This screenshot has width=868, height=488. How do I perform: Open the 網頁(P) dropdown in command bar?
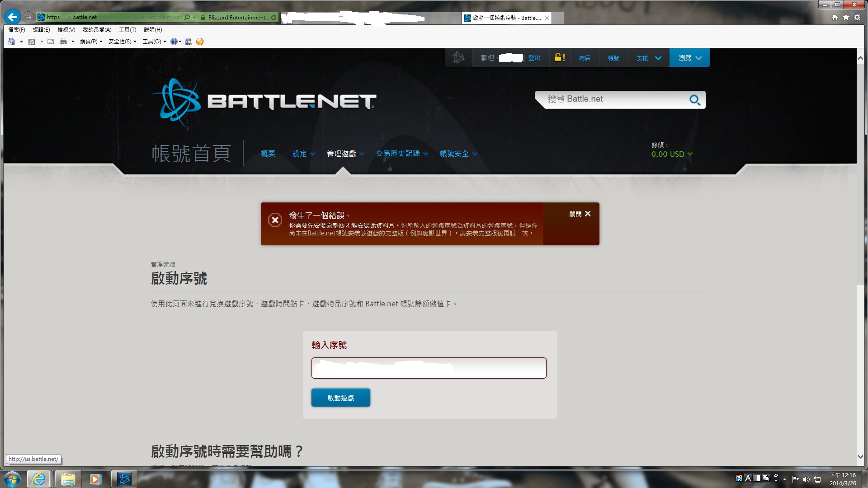pos(91,42)
